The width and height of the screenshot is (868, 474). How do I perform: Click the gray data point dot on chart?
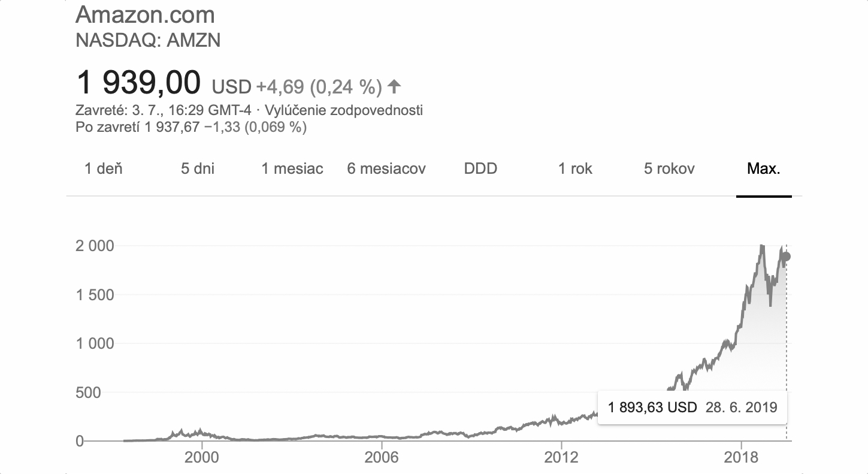[787, 256]
